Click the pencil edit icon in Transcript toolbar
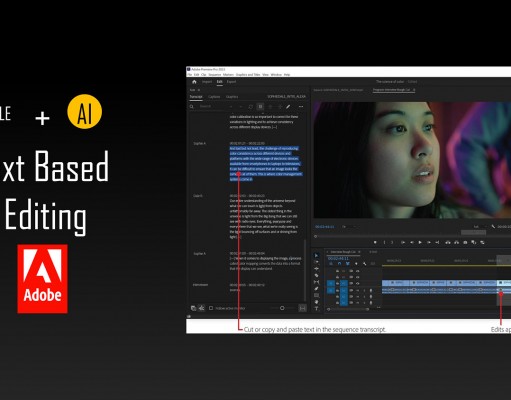 click(288, 107)
